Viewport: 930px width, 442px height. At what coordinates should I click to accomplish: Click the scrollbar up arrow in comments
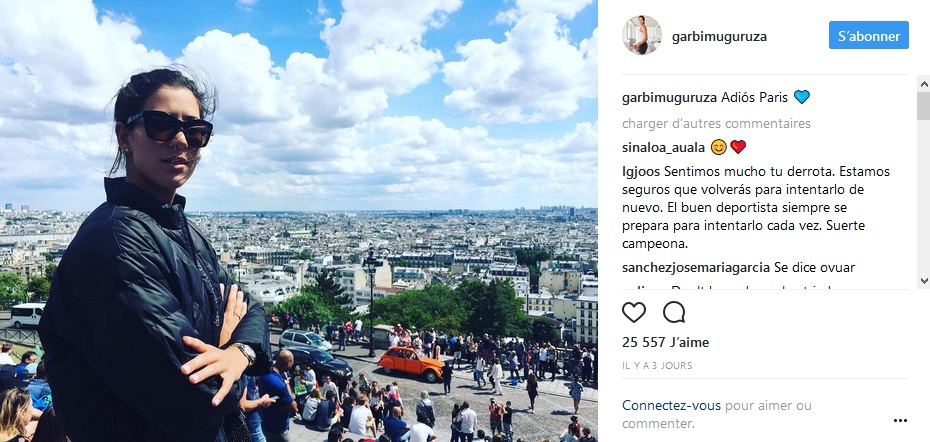(923, 84)
